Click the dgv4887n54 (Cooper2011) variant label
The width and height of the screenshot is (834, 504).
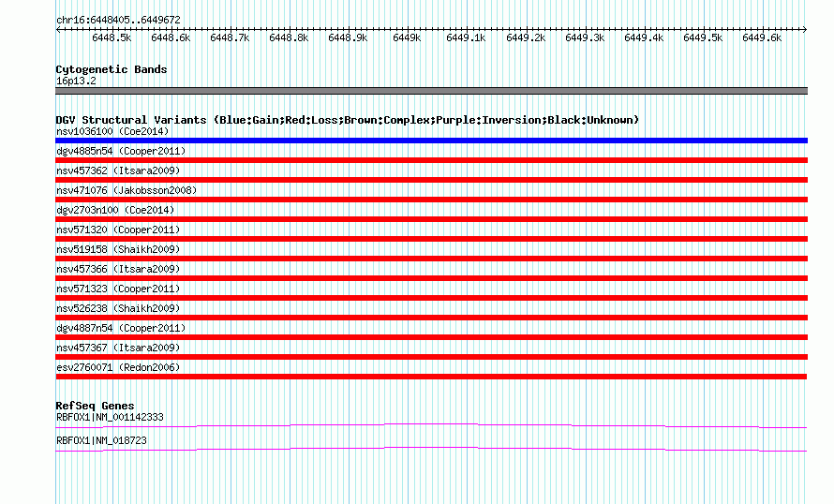121,328
